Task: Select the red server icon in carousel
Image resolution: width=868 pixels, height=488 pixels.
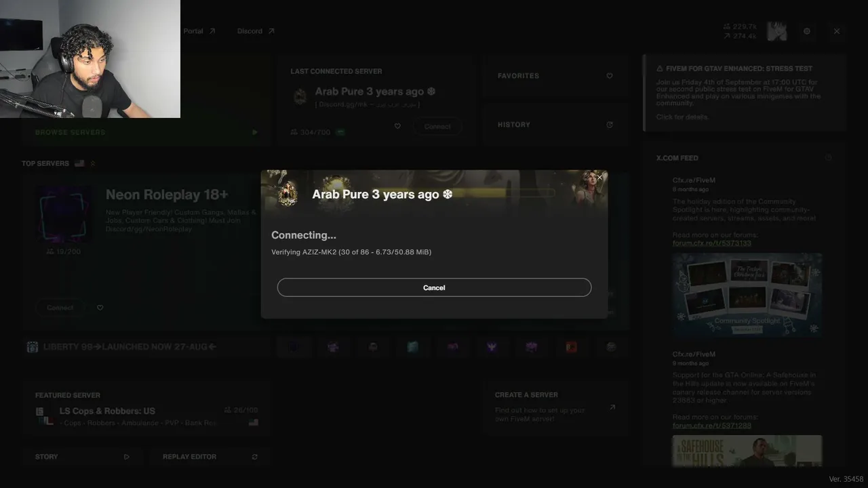Action: pyautogui.click(x=572, y=347)
